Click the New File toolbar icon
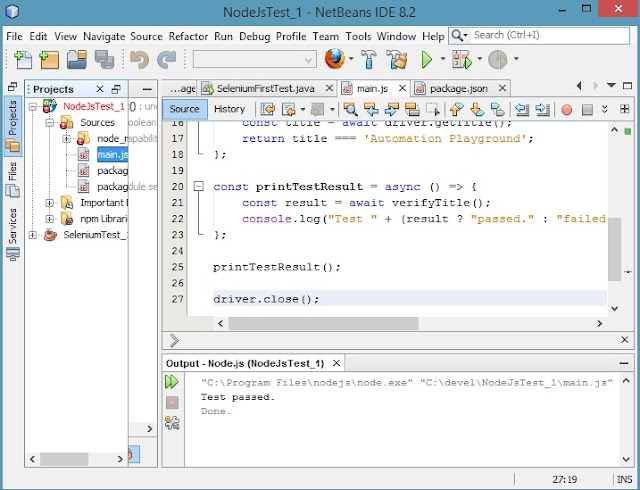The image size is (640, 490). pos(23,60)
